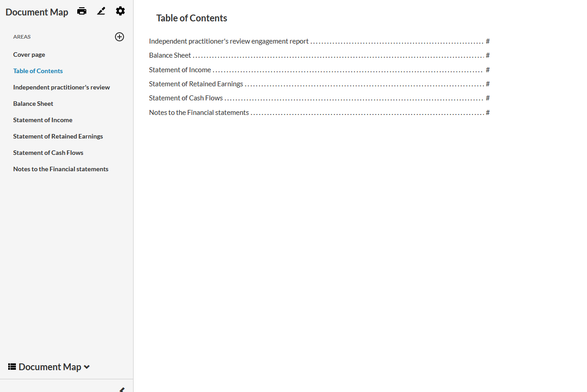
Task: Click the print icon in Document Map header
Action: click(82, 11)
